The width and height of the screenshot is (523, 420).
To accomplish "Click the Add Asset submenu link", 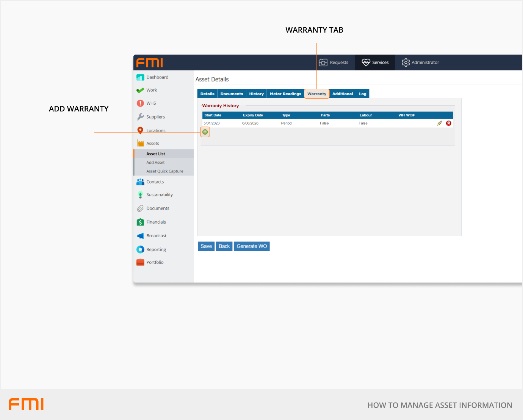I will (155, 163).
